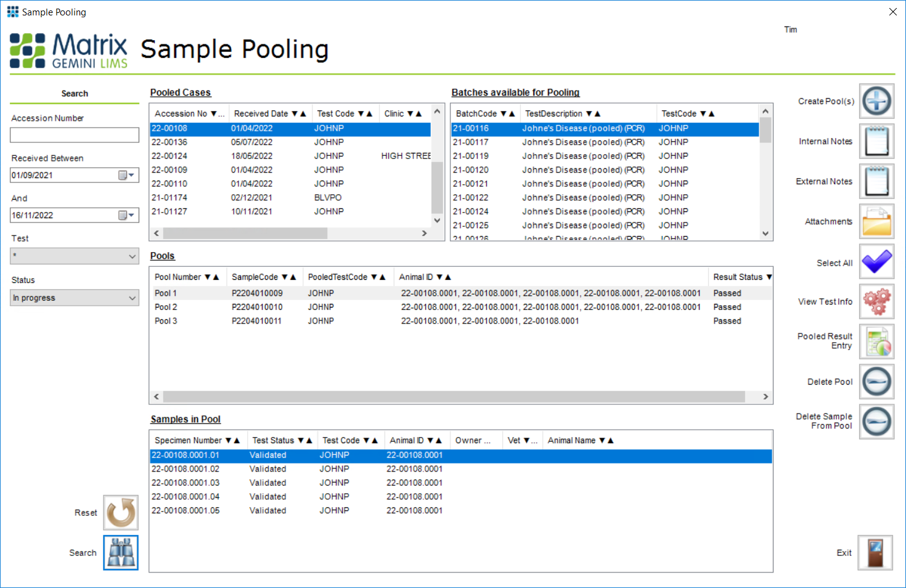906x588 pixels.
Task: Open the Attachments folder icon
Action: (x=876, y=221)
